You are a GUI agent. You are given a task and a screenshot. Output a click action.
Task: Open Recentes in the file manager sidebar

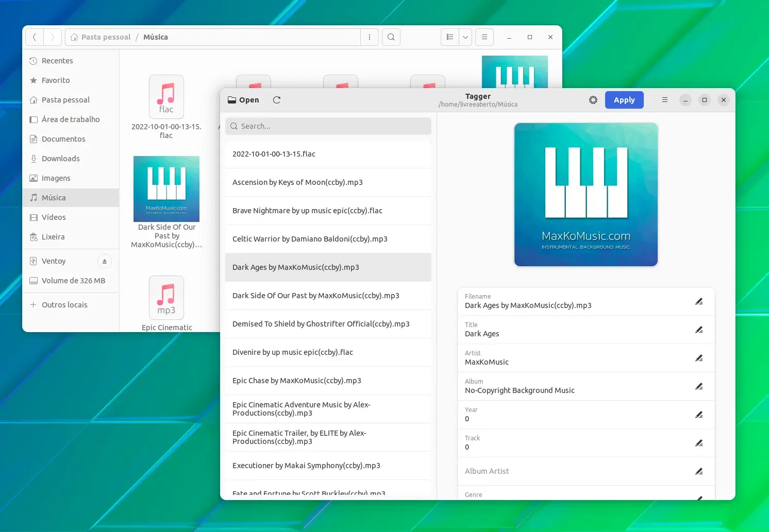(x=71, y=61)
